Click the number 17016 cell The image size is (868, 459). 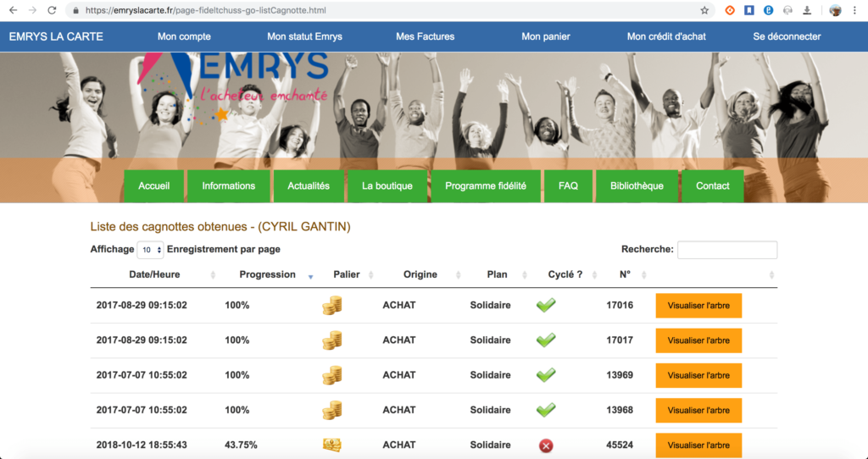tap(620, 305)
